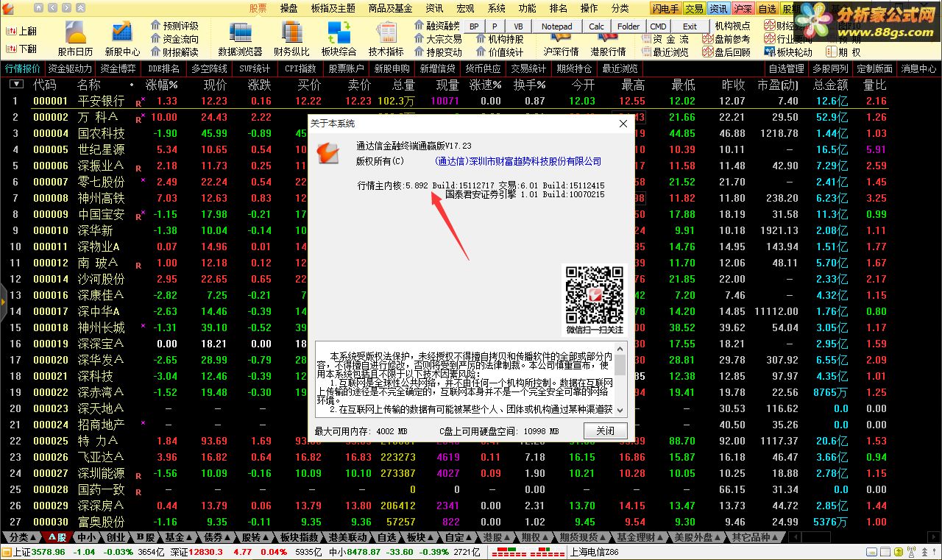Switch to the DDE排名 tab

point(163,68)
